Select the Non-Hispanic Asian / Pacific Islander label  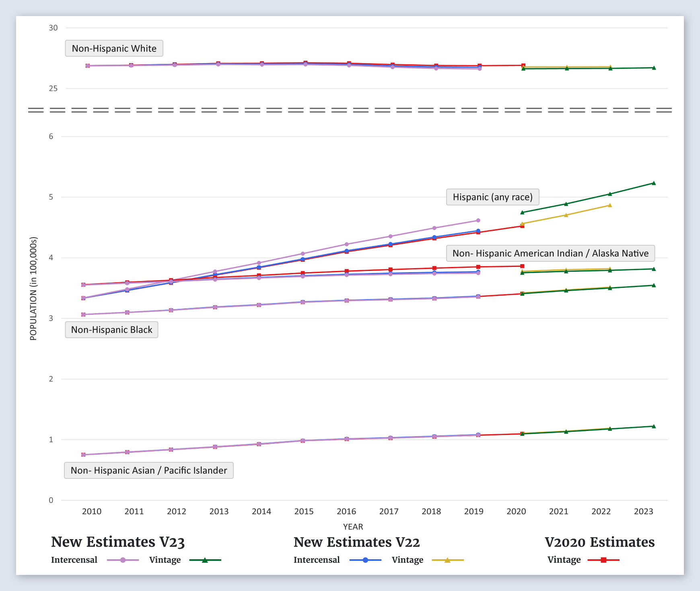point(149,470)
